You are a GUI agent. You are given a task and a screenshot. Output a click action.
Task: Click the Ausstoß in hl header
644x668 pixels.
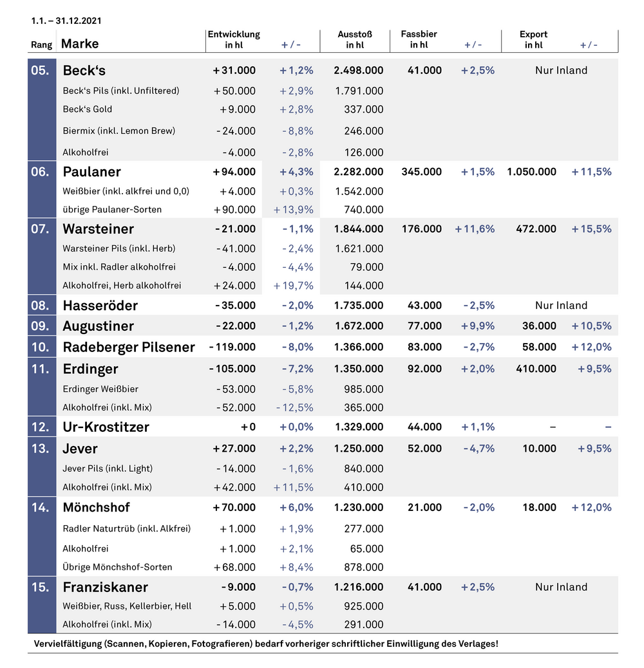point(354,39)
